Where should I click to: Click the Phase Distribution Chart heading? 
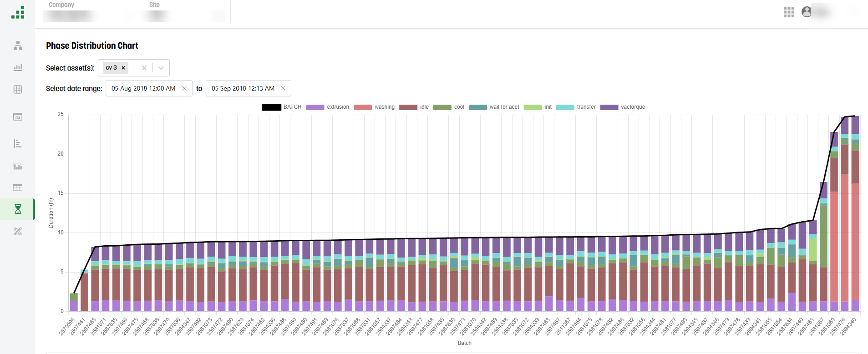(x=92, y=46)
